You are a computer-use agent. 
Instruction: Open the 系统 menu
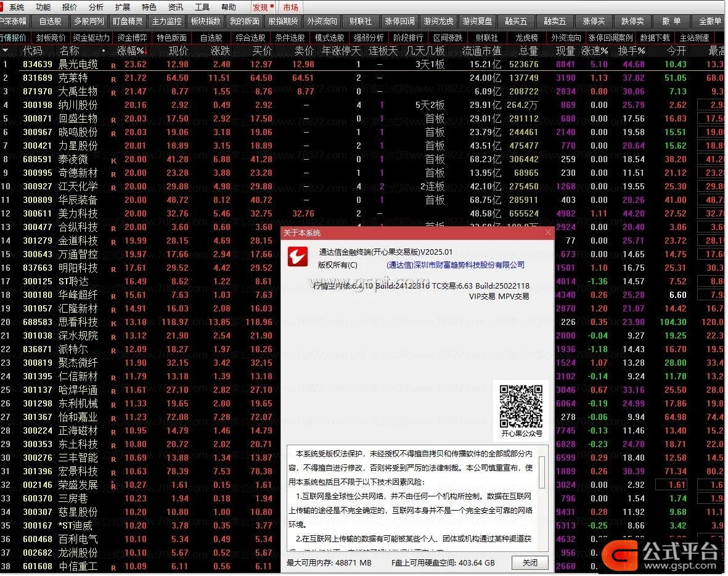(17, 7)
